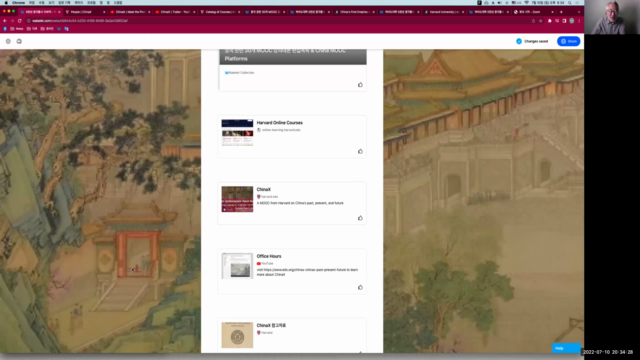Image resolution: width=640 pixels, height=360 pixels.
Task: Click the volume icon in the menu bar
Action: click(499, 2)
